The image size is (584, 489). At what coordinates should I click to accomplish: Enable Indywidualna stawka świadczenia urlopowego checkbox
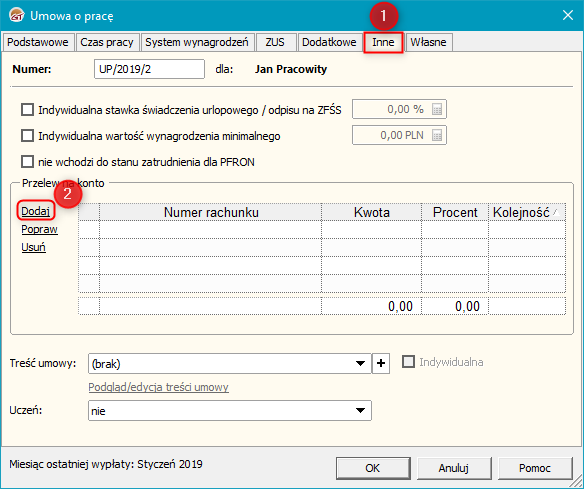(x=27, y=110)
